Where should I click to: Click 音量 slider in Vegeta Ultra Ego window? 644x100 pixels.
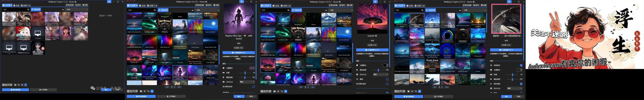tap(245, 73)
